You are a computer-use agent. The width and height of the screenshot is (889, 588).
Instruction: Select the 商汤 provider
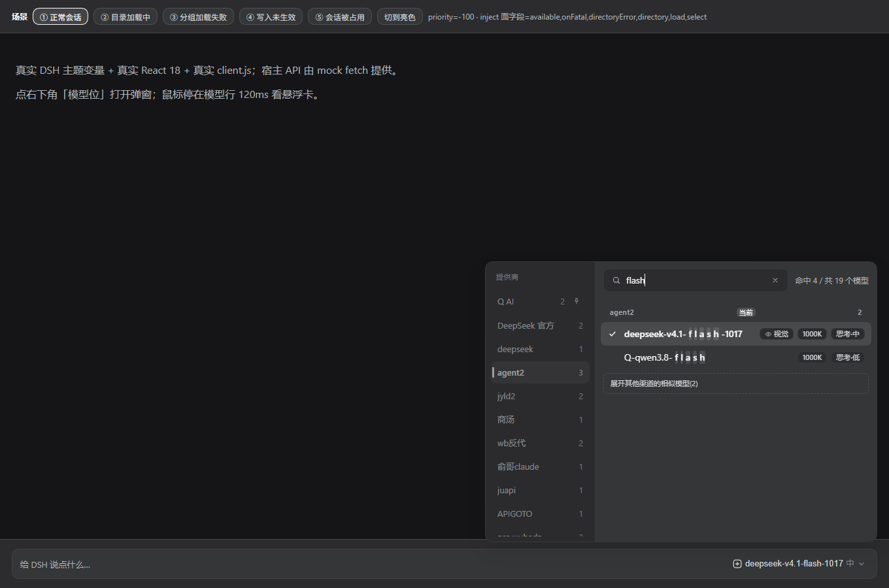(541, 419)
